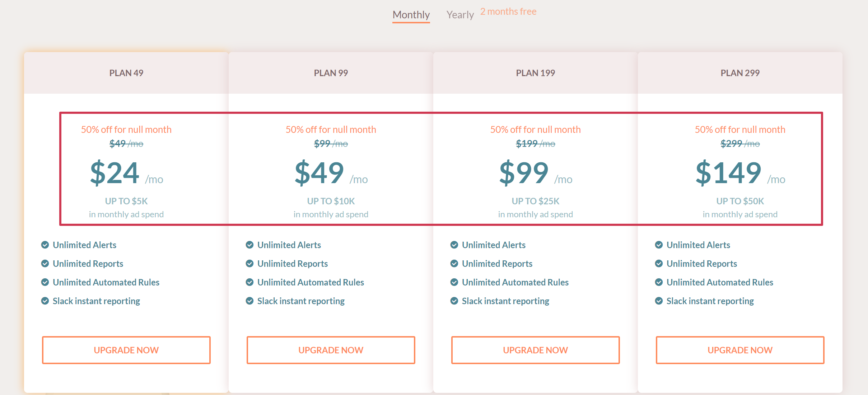This screenshot has width=868, height=395.
Task: Click the checkmark icon beside Plan 49 Unlimited Reports
Action: (45, 264)
